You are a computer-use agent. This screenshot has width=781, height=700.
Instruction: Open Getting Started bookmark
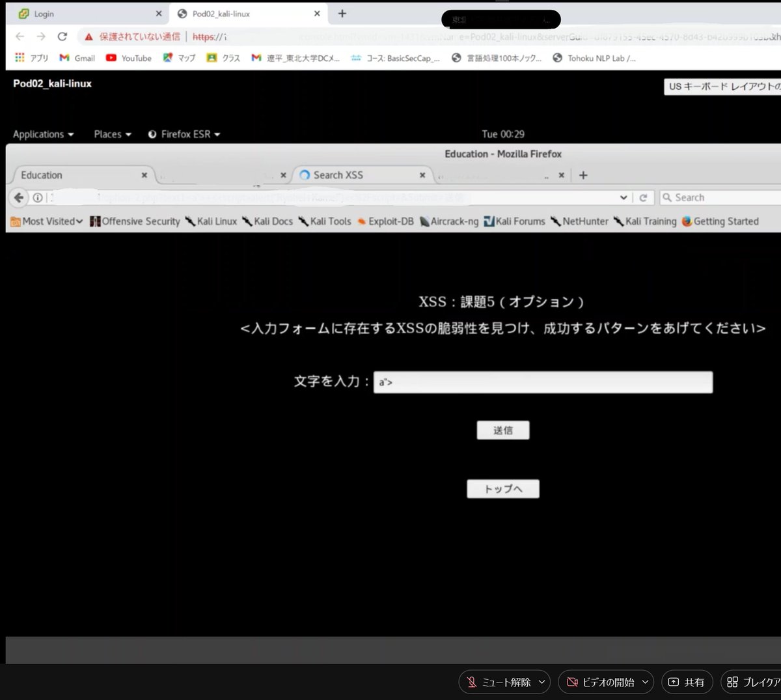[x=720, y=221]
